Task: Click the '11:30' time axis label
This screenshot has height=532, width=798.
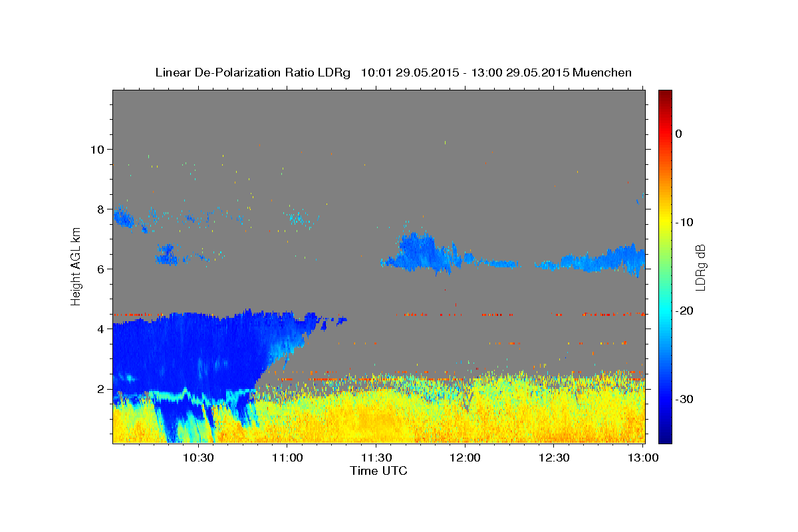Action: coord(376,458)
